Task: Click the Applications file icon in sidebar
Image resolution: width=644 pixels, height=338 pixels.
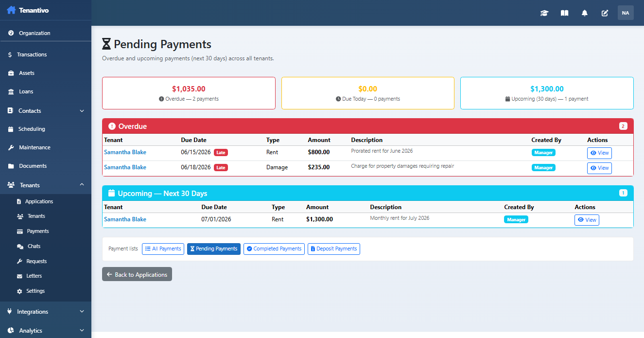Action: tap(19, 201)
